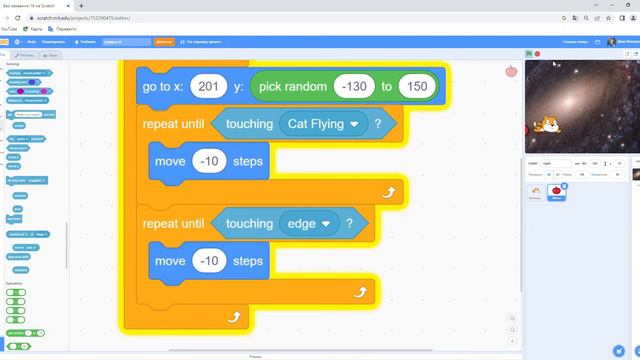
Task: Select the stage backdrop thumbnail
Action: (636, 174)
